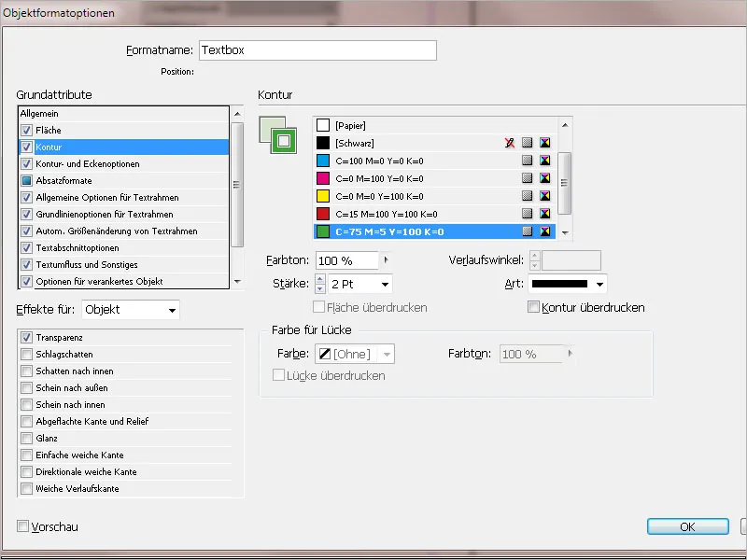Toggle the Kontur- und Eckenoptionen checkbox

[x=27, y=164]
